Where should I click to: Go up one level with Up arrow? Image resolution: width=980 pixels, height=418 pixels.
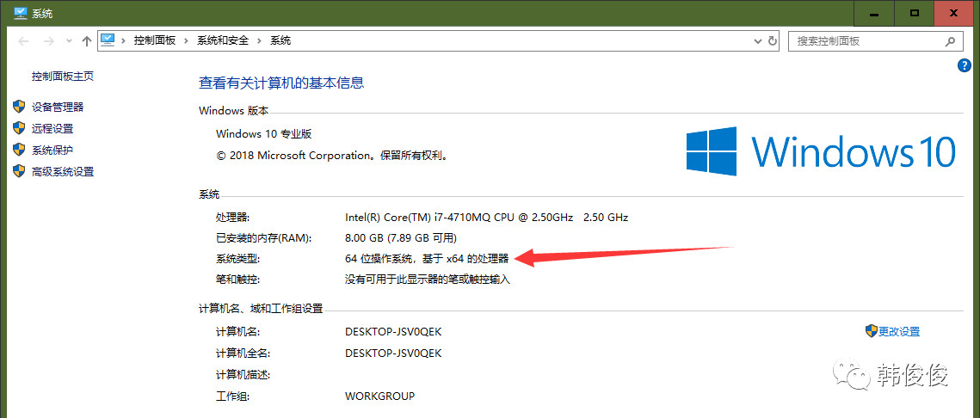coord(87,41)
